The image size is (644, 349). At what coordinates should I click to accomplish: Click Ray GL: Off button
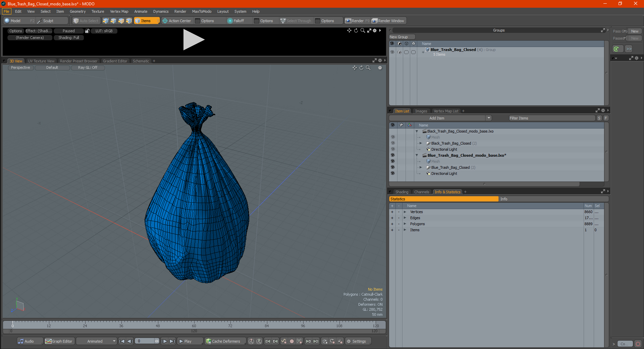tap(88, 68)
